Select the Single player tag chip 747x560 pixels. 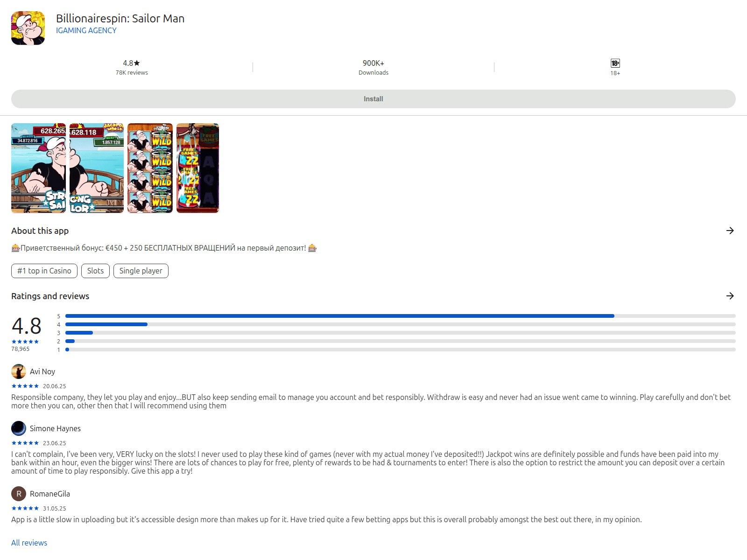tap(141, 271)
